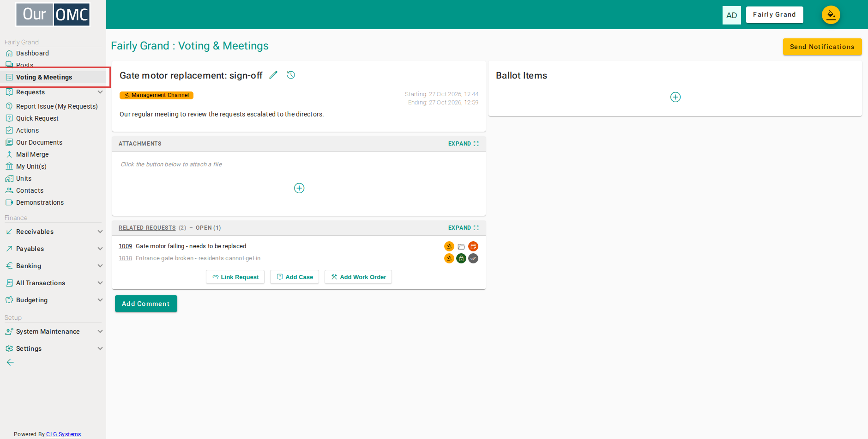Click Add Work Order button

point(358,277)
